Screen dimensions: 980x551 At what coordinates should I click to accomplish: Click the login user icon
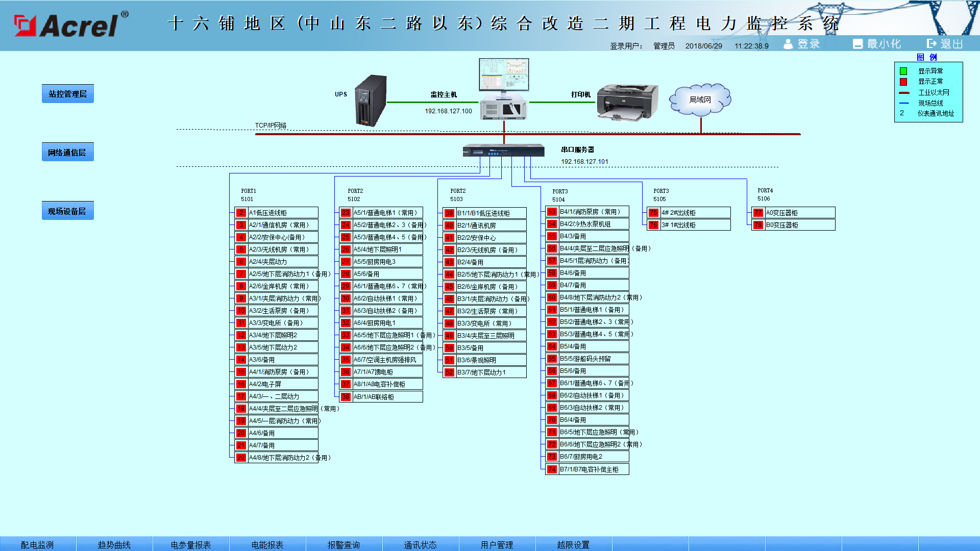pyautogui.click(x=788, y=44)
